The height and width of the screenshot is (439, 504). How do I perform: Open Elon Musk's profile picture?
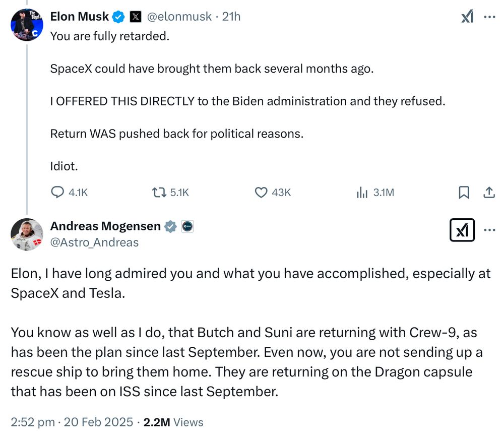tap(27, 25)
